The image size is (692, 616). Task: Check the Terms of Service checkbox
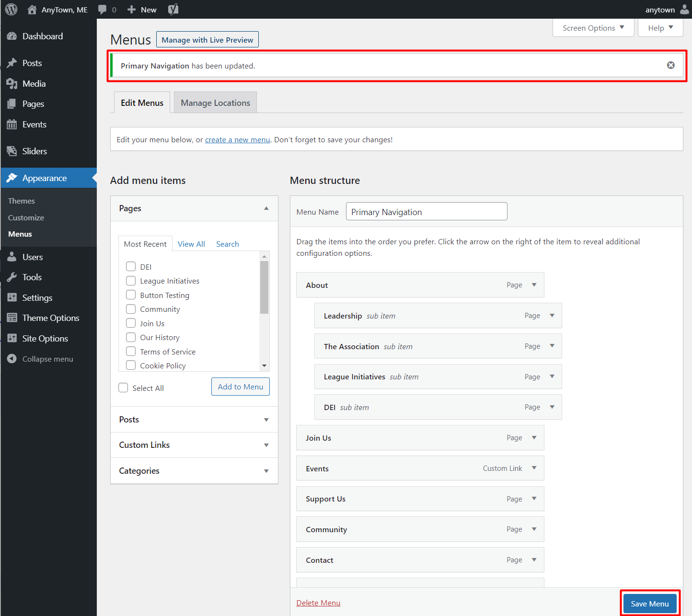(131, 351)
